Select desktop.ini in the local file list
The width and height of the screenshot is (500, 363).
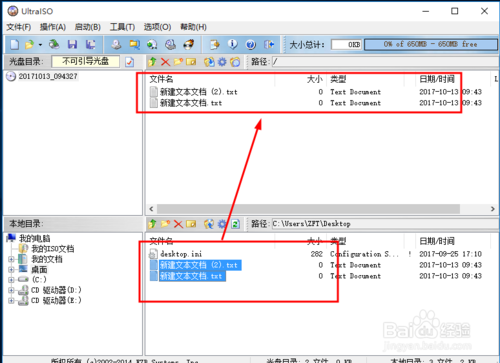pyautogui.click(x=181, y=254)
